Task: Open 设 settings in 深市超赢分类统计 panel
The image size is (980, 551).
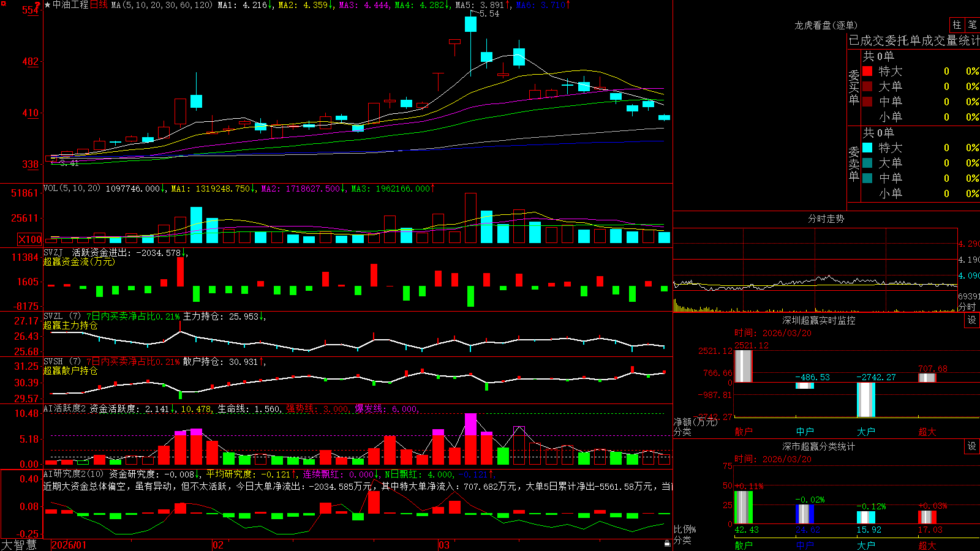Action: coord(972,446)
